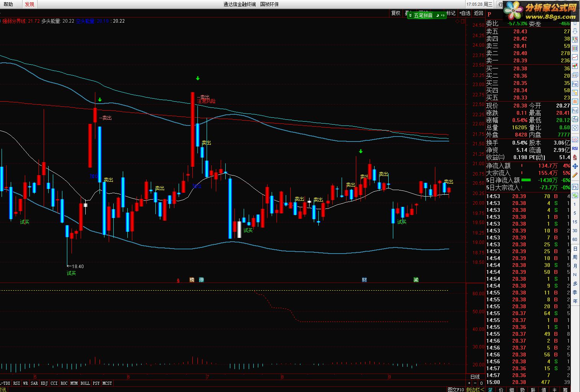Screen dimensions: 580x392
Task: Click the + zoom in button
Action: point(469,383)
